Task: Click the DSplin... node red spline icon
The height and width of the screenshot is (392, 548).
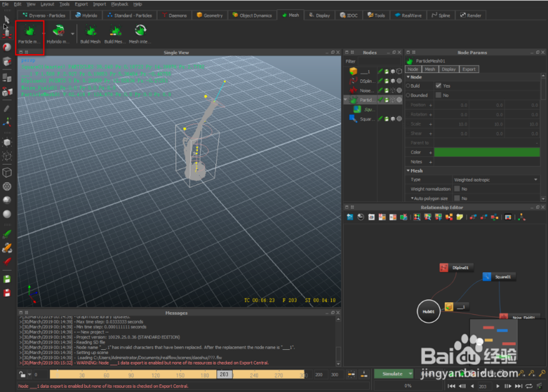Action: 354,81
